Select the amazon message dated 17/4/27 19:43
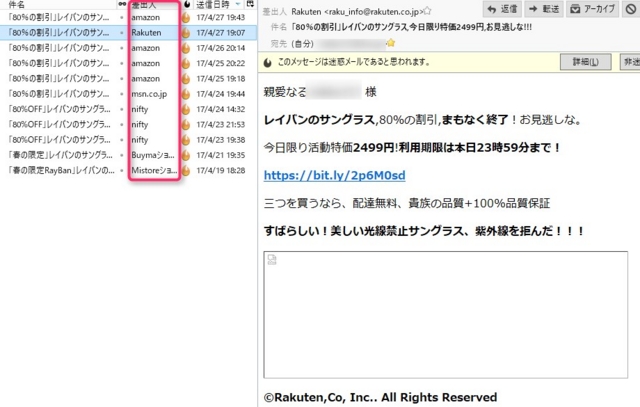Image resolution: width=640 pixels, height=407 pixels. point(128,18)
